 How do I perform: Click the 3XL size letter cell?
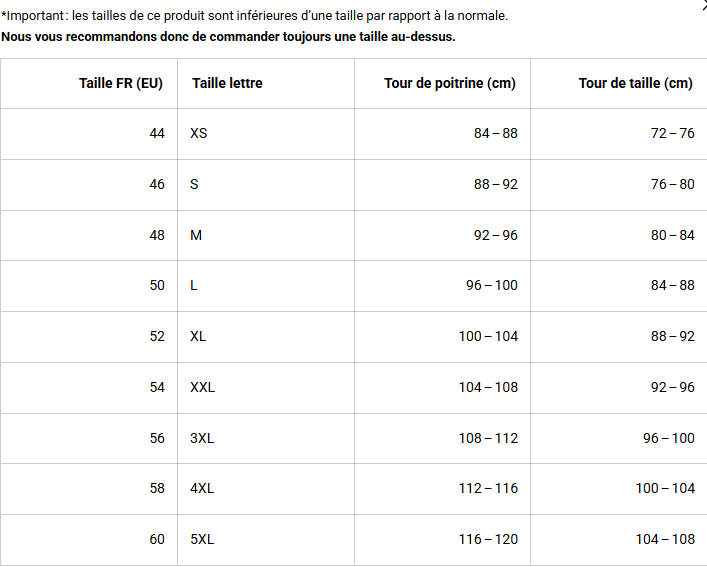tap(266, 438)
